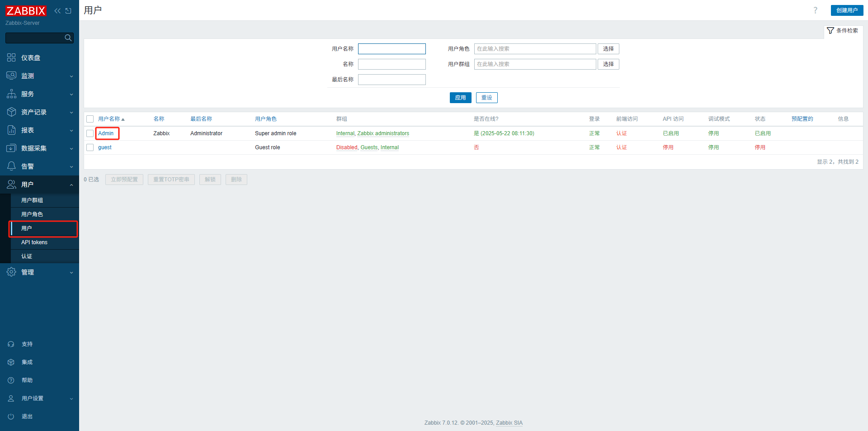The height and width of the screenshot is (431, 868).
Task: Tick the select-all users checkbox
Action: click(90, 119)
